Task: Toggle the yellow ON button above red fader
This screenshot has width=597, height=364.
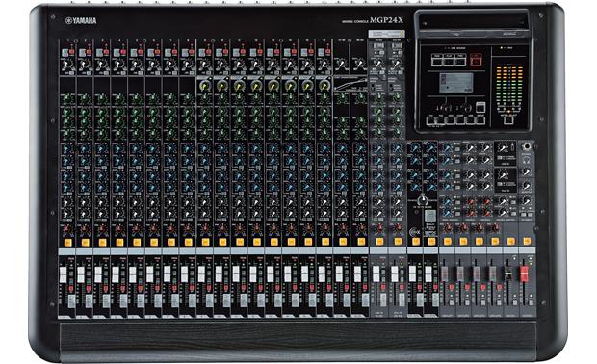Action: 527,241
